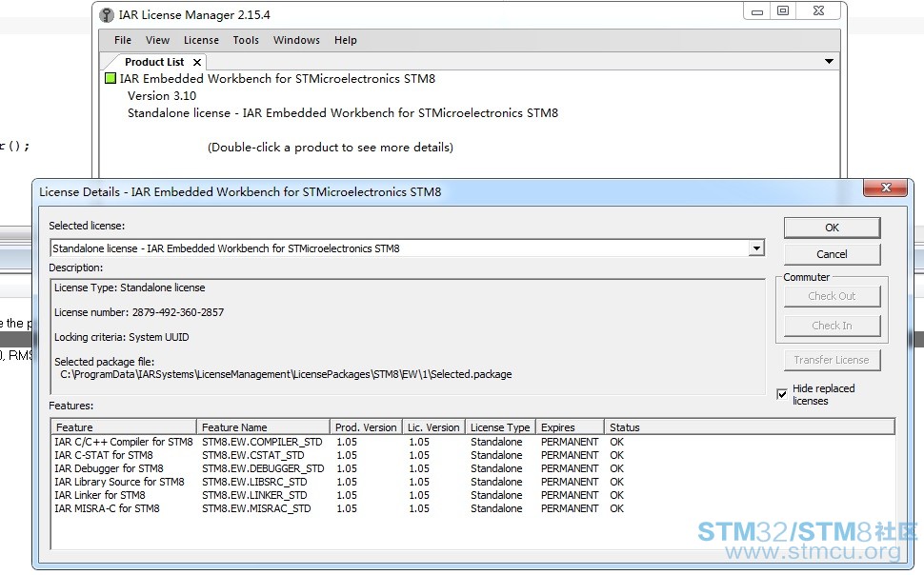Click the STM8.EW.CSTAT_STD feature name
Viewport: 924px width, 575px height.
pos(253,455)
